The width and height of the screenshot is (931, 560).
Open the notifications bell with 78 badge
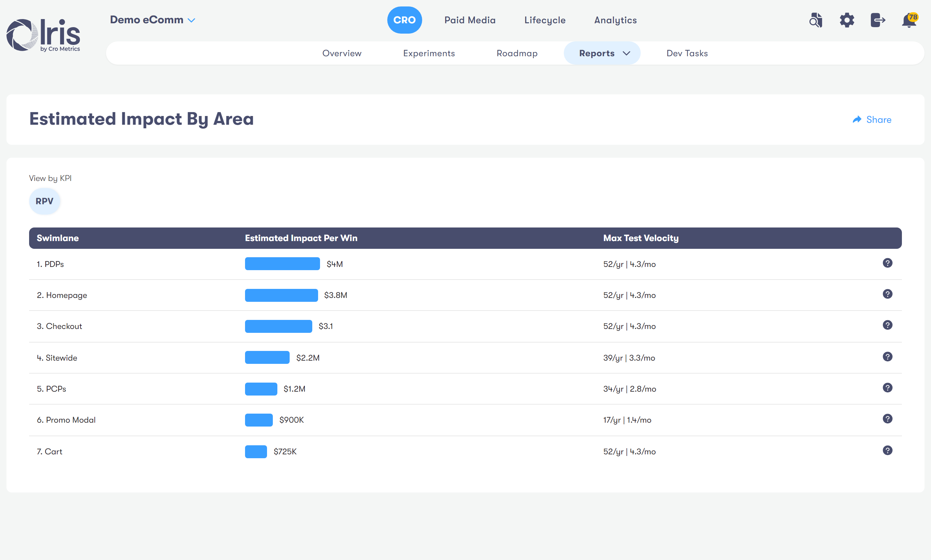point(909,20)
